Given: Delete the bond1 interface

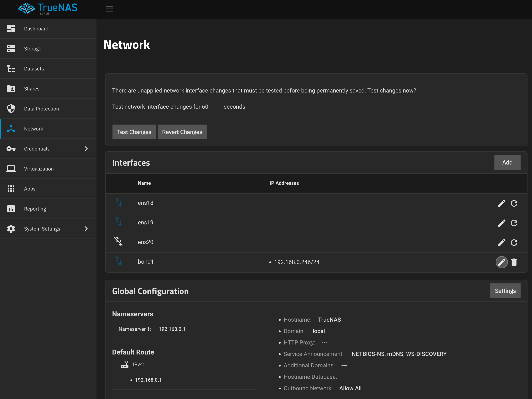Looking at the screenshot, I should click(514, 262).
